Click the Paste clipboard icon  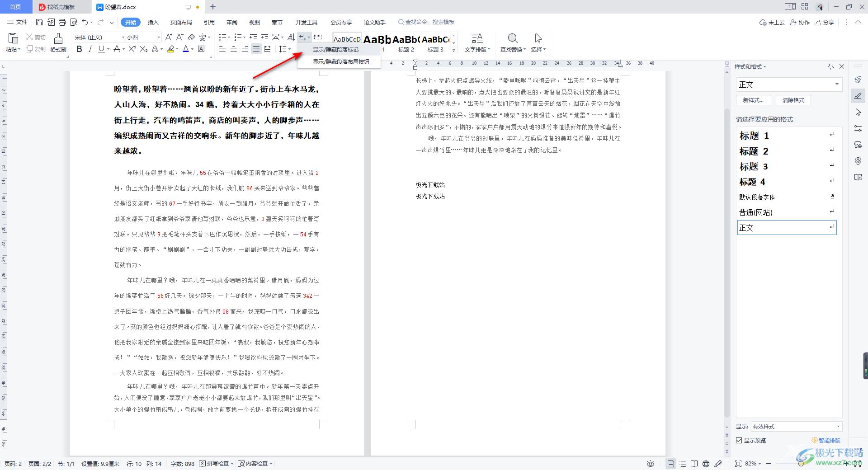13,38
